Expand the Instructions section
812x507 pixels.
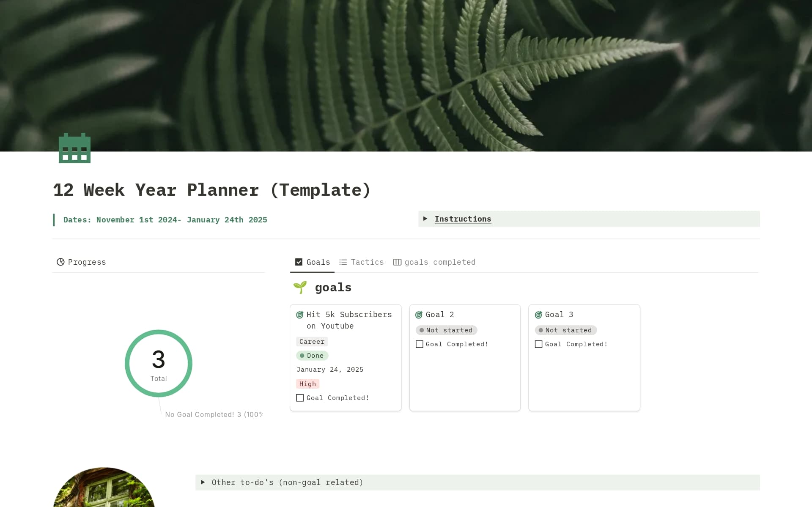click(x=426, y=219)
